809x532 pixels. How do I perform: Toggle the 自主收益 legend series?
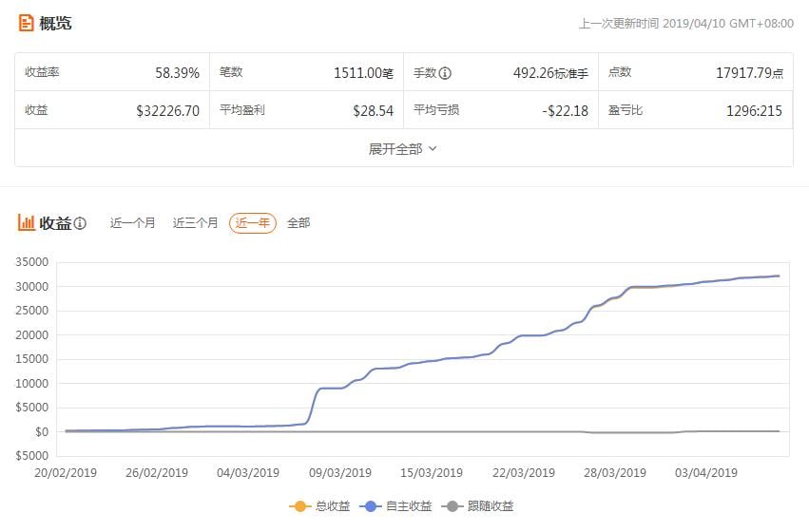click(396, 506)
